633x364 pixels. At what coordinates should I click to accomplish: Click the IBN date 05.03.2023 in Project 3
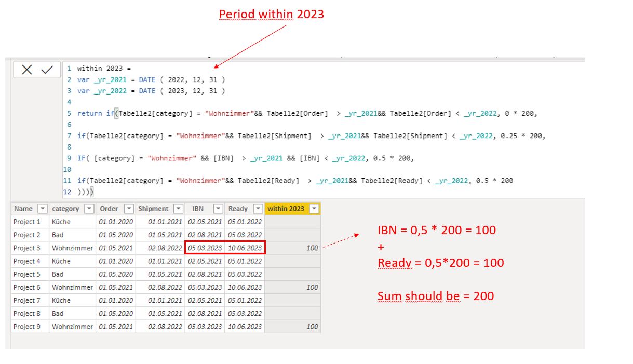[x=205, y=248]
